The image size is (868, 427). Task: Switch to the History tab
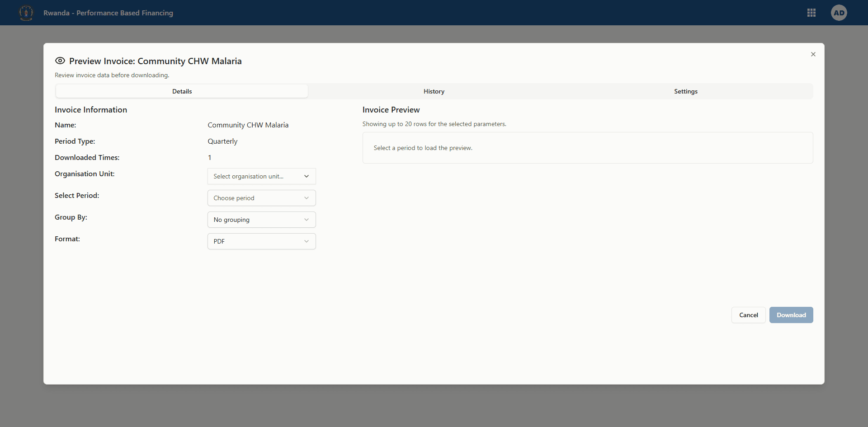434,91
